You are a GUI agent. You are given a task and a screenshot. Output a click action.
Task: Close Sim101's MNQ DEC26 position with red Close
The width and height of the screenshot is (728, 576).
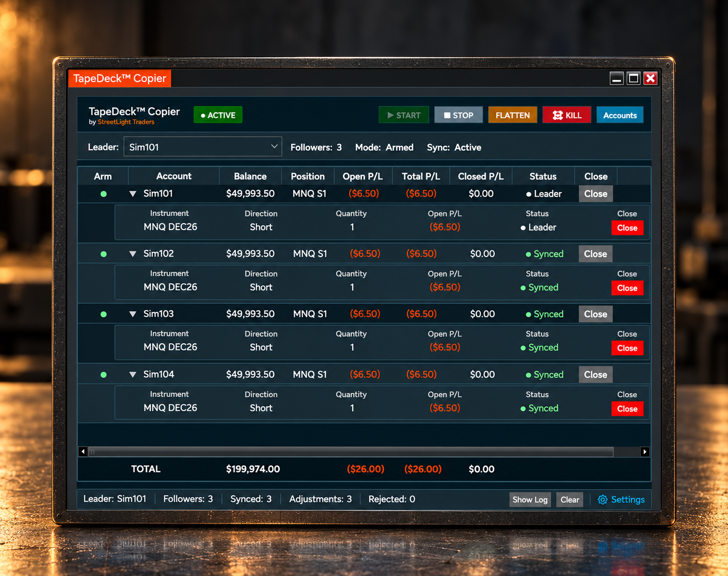pyautogui.click(x=627, y=228)
